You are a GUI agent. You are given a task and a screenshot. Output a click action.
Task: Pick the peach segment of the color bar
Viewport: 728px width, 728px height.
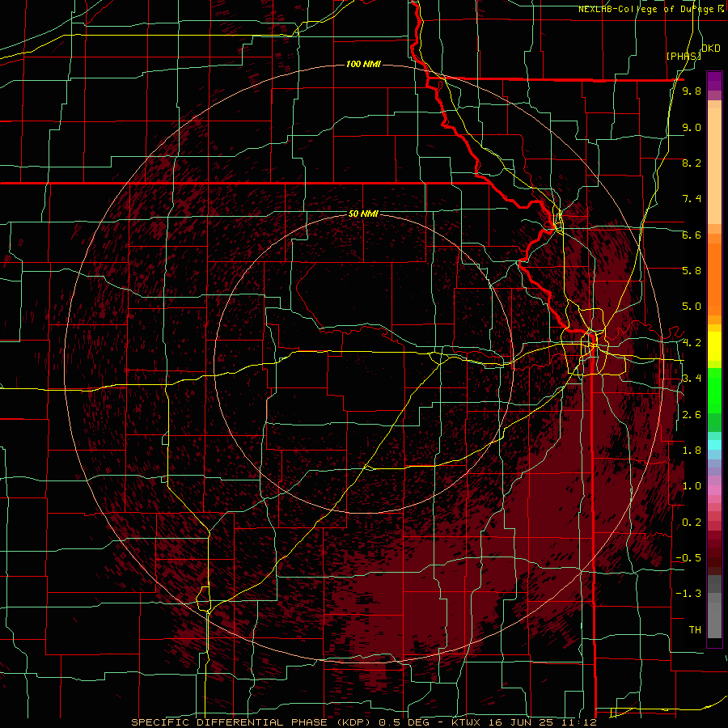point(714,163)
